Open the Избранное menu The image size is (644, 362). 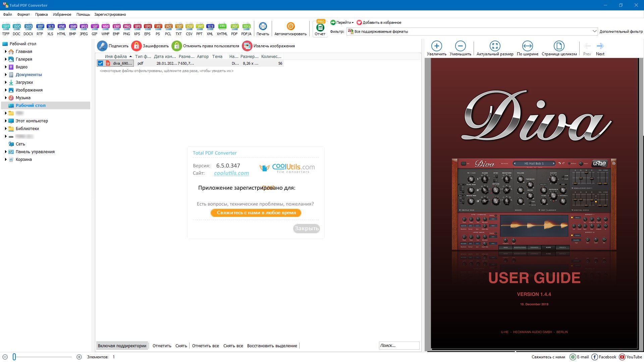point(62,14)
